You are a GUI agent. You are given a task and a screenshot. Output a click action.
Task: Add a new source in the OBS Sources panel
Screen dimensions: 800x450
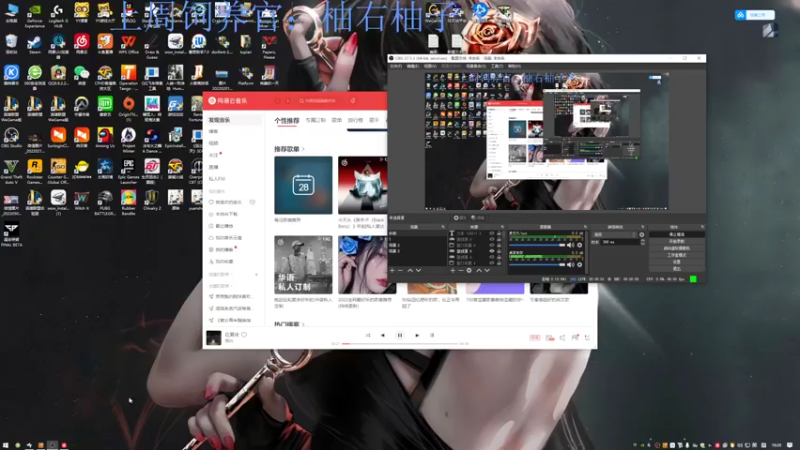click(452, 270)
